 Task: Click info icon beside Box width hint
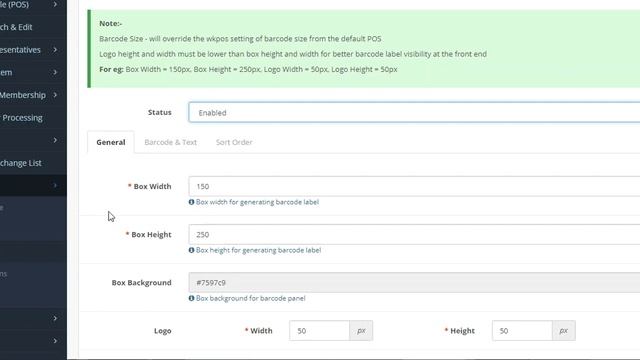point(191,202)
